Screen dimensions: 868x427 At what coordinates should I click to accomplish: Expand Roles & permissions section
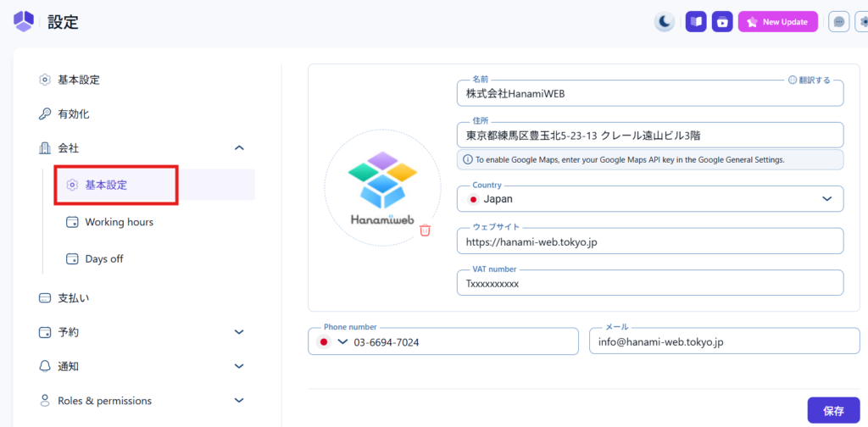(239, 401)
